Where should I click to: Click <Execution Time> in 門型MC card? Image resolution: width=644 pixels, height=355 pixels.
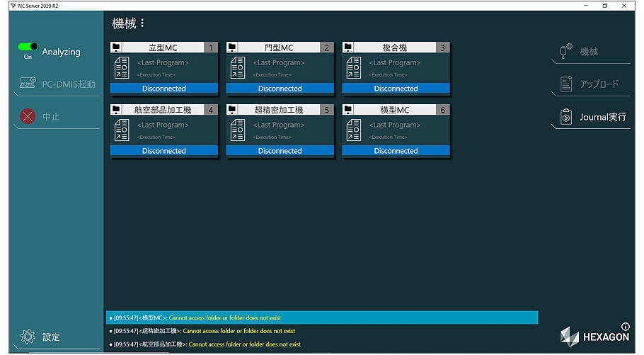pos(272,75)
